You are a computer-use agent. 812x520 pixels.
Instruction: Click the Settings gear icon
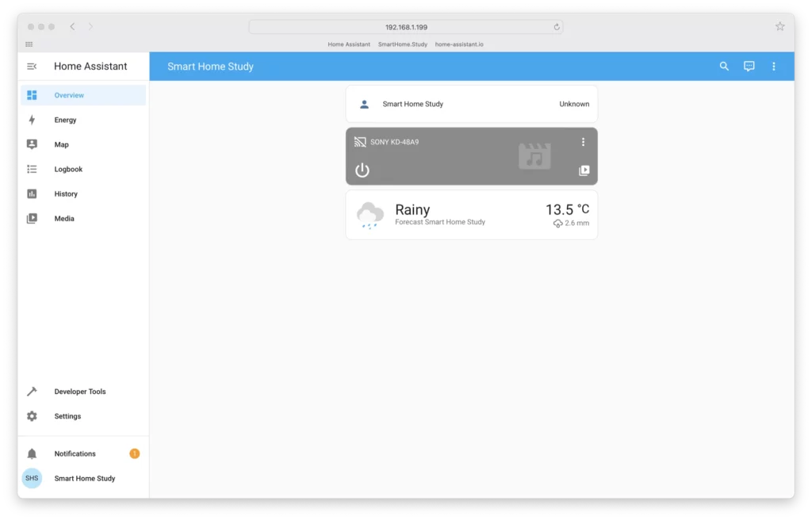coord(32,416)
